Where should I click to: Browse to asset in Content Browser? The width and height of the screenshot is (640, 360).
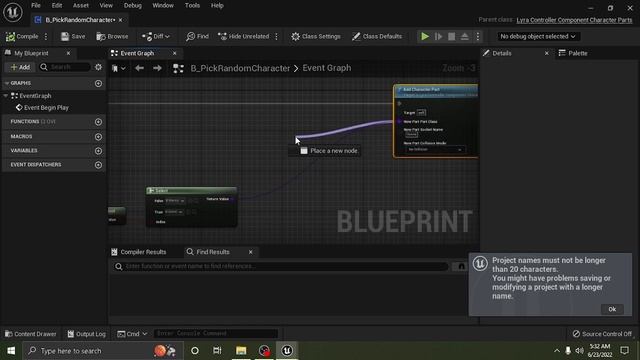point(112,36)
